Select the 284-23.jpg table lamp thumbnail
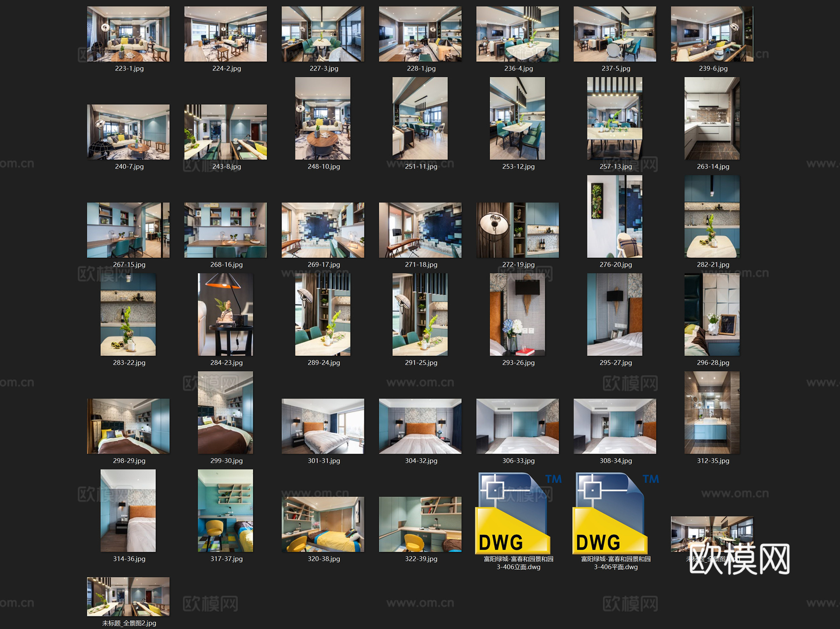The height and width of the screenshot is (629, 840). (225, 315)
